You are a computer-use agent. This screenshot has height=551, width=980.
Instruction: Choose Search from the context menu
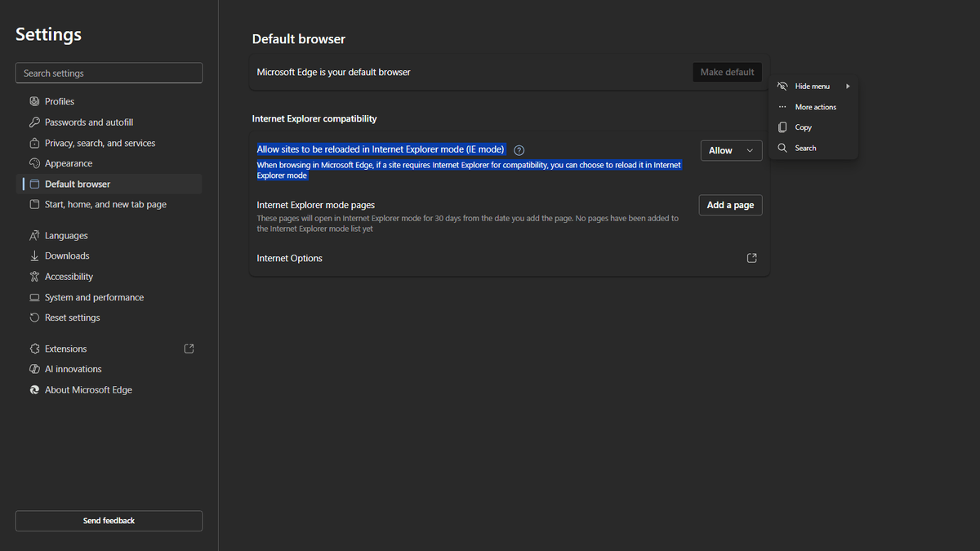pos(805,149)
